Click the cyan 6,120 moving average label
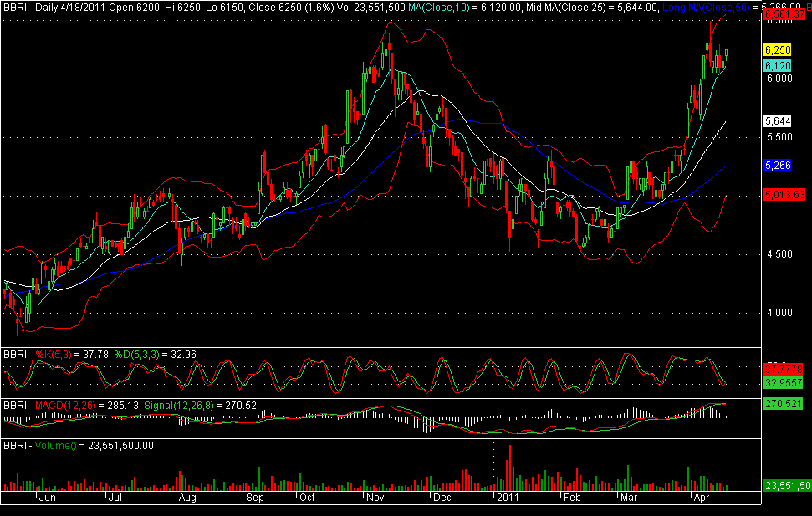This screenshot has height=516, width=812. tap(778, 66)
